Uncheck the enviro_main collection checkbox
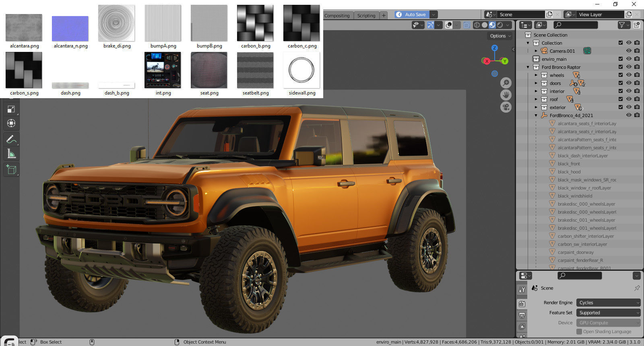The height and width of the screenshot is (346, 644). point(621,59)
